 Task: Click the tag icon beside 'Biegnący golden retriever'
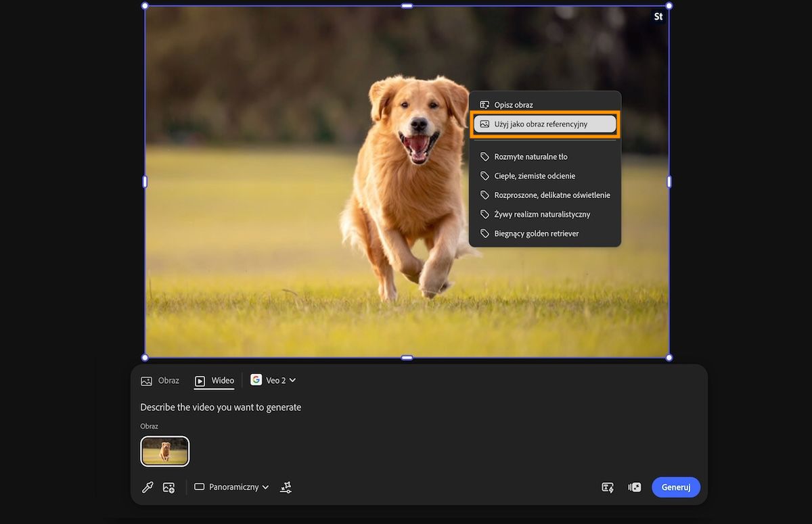pos(484,233)
